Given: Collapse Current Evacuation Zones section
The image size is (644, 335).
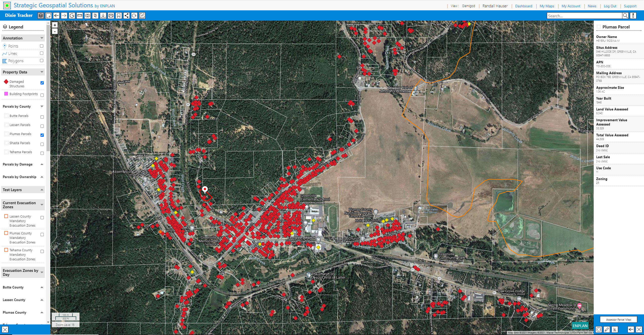Looking at the screenshot, I should [42, 205].
